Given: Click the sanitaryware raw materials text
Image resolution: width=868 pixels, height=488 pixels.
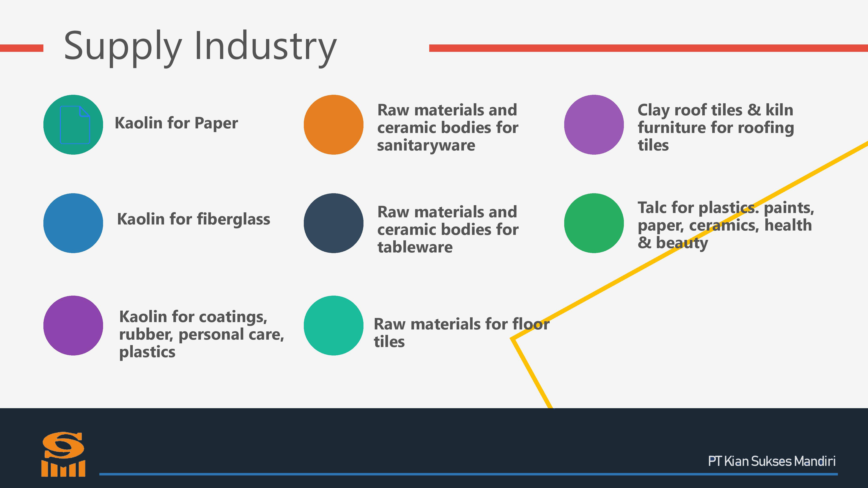Looking at the screenshot, I should (x=447, y=128).
